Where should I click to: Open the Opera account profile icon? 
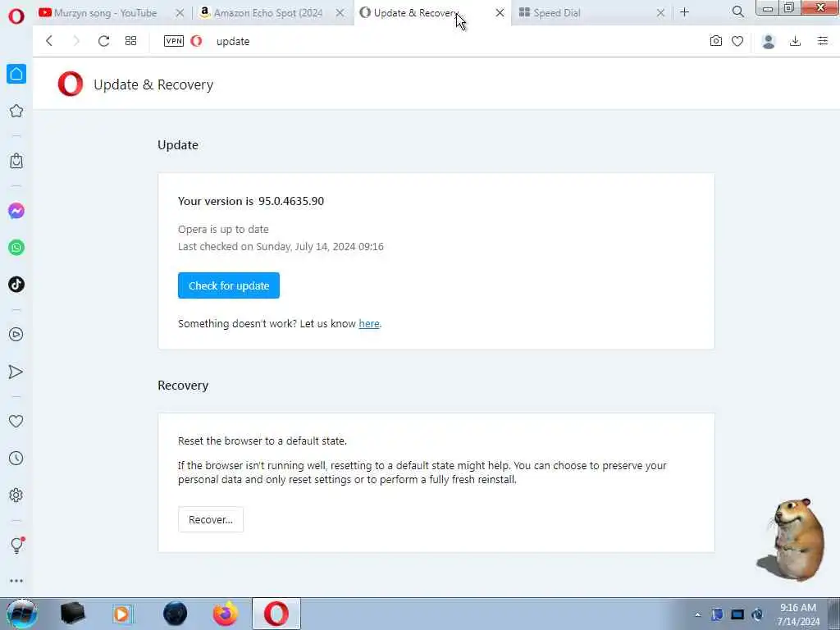coord(769,41)
